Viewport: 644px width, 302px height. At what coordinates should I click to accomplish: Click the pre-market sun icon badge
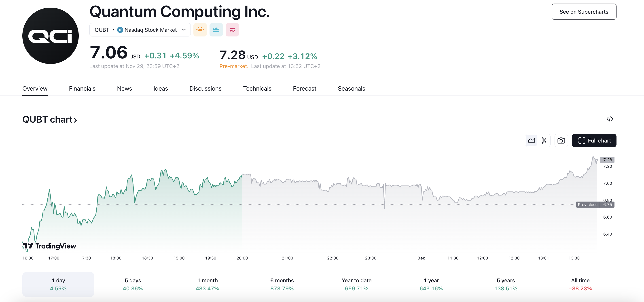coord(200,30)
